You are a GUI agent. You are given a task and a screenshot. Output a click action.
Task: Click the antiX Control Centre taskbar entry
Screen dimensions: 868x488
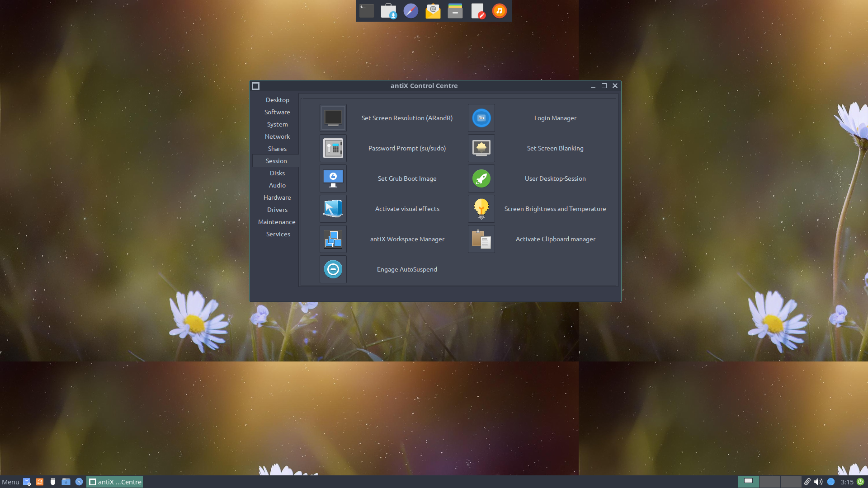point(115,482)
